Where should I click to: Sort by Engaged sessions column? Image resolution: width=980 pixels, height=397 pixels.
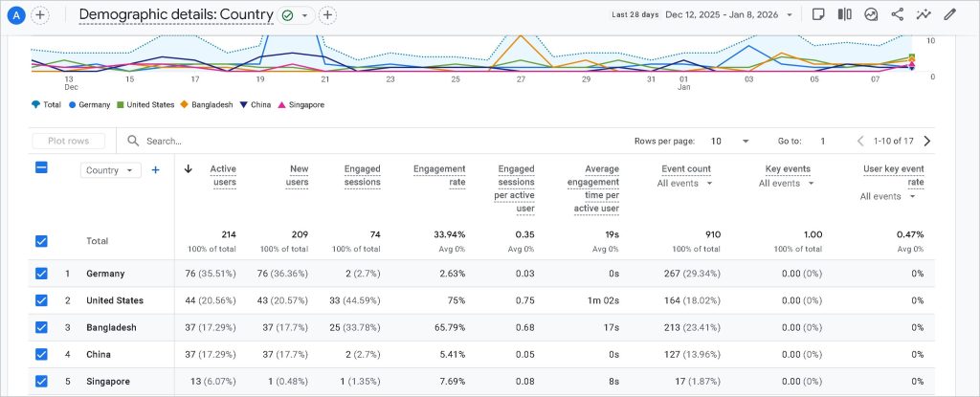(x=363, y=176)
